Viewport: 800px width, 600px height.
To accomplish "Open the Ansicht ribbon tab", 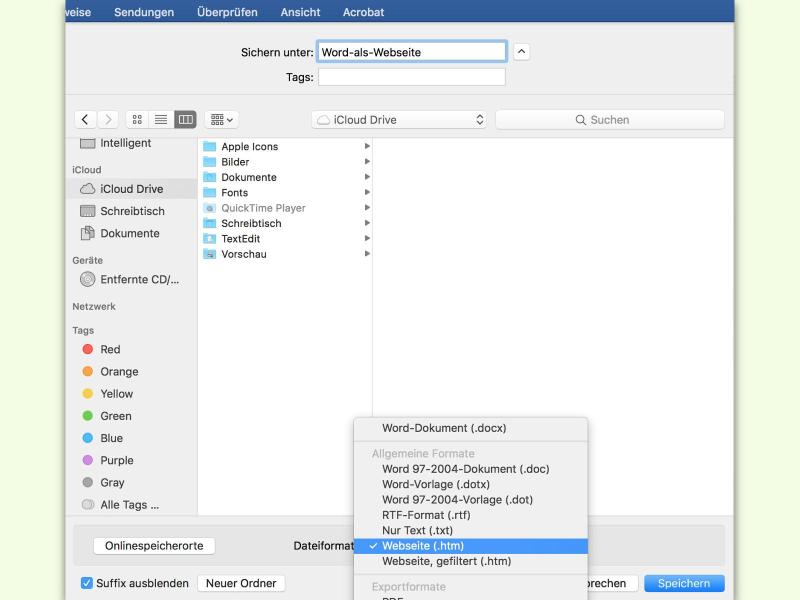I will 301,12.
